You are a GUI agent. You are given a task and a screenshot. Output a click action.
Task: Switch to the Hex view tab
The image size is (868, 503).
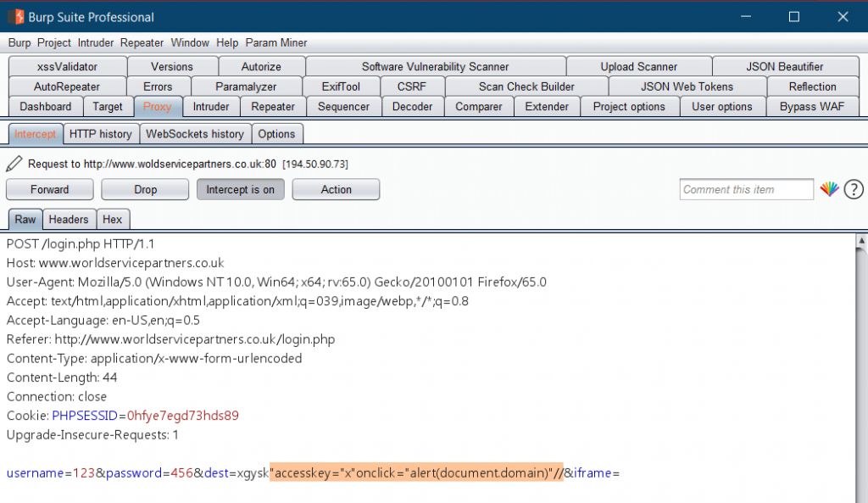click(113, 220)
